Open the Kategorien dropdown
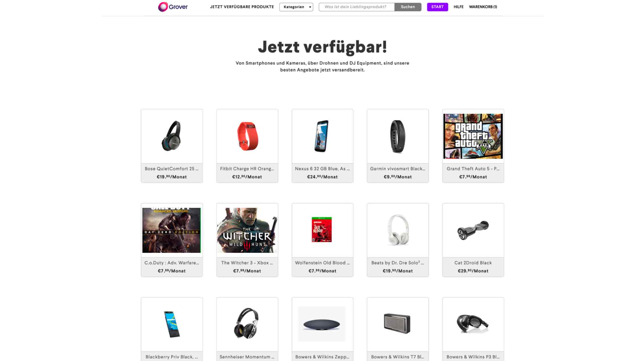 (x=296, y=7)
